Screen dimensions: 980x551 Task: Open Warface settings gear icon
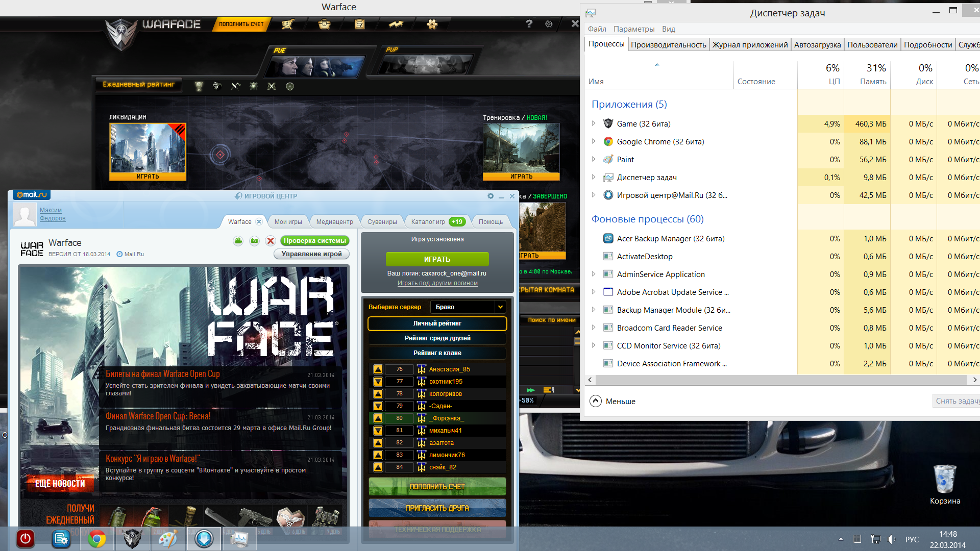point(549,24)
